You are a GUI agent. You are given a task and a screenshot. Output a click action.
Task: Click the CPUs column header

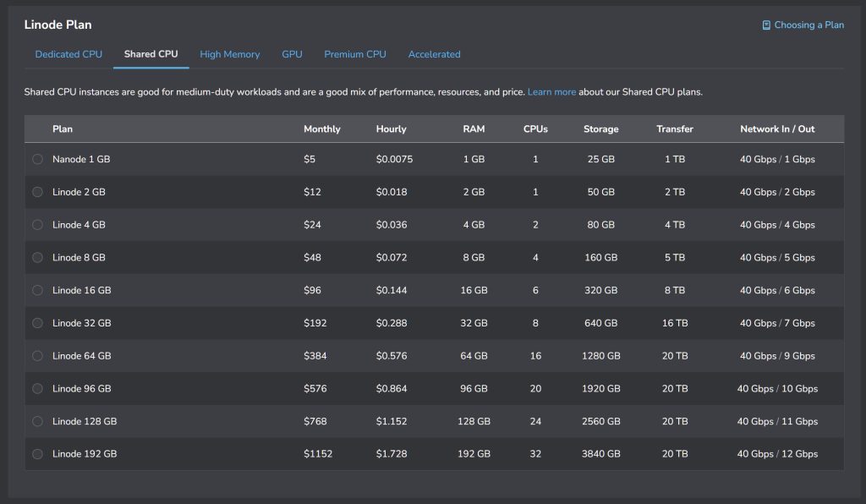point(535,129)
